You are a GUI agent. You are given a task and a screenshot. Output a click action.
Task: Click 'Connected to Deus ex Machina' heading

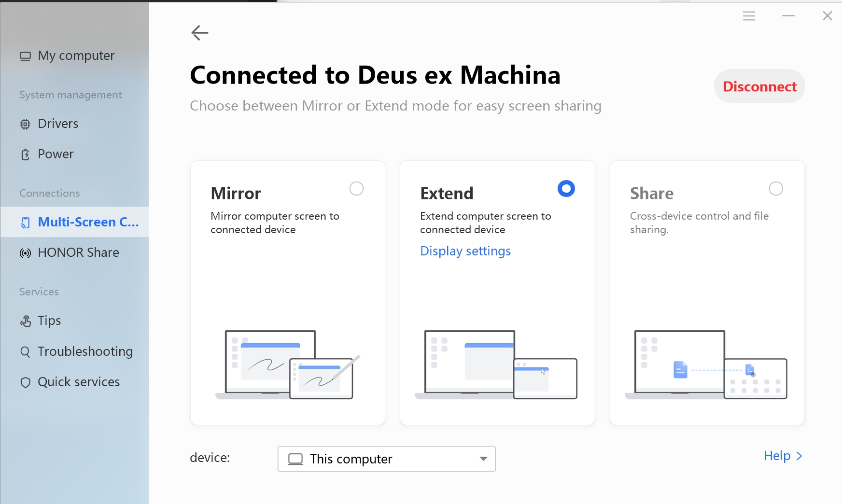click(375, 76)
